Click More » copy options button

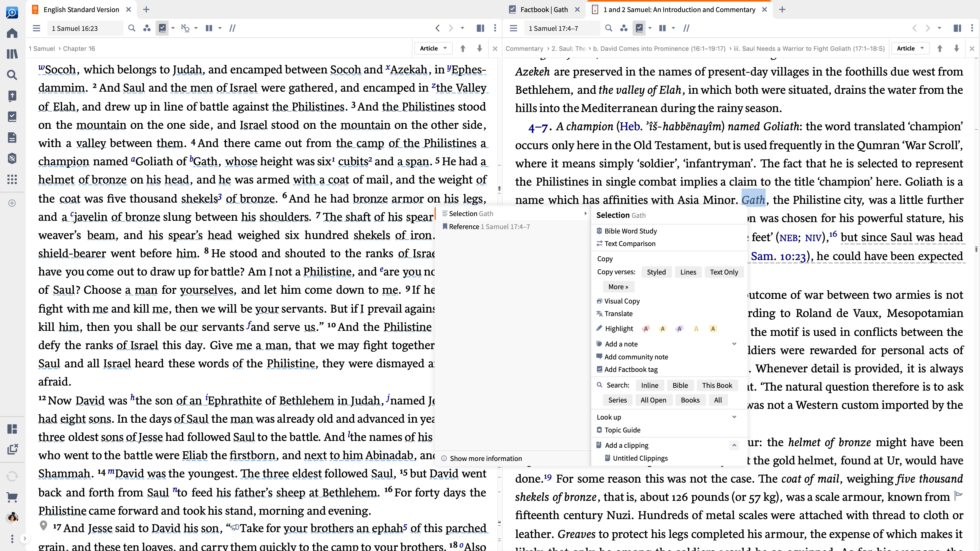(x=618, y=287)
